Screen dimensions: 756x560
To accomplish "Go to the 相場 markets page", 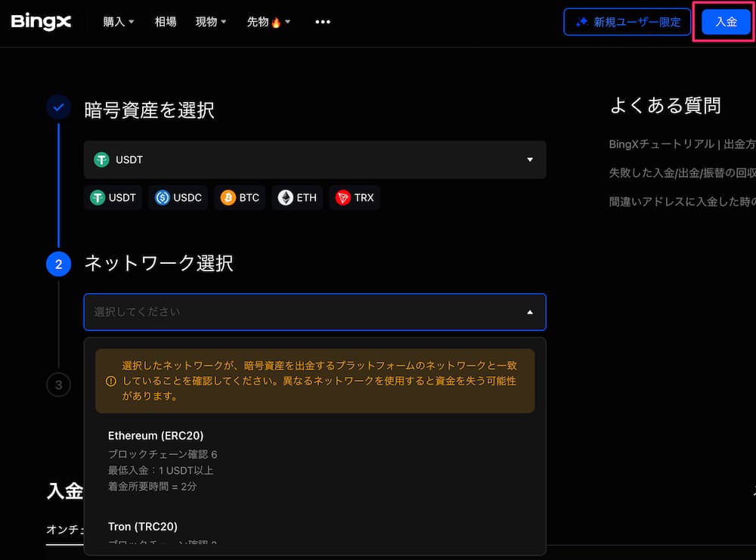I will coord(166,22).
